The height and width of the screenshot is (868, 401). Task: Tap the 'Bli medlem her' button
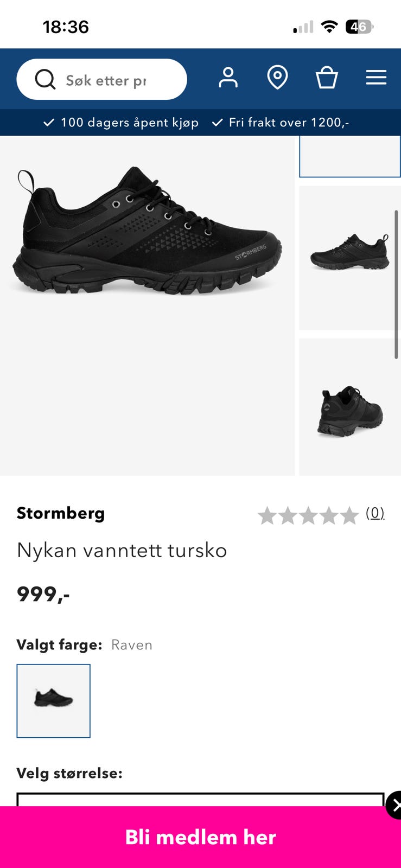coord(200,837)
